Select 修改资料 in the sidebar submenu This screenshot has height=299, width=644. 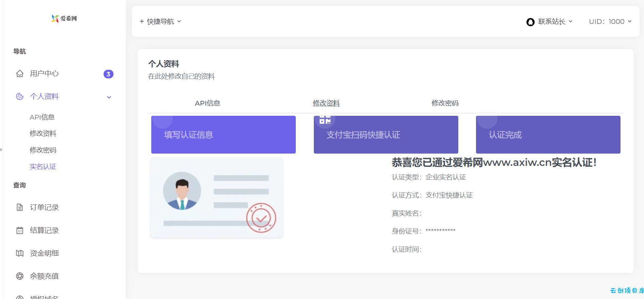coord(43,133)
